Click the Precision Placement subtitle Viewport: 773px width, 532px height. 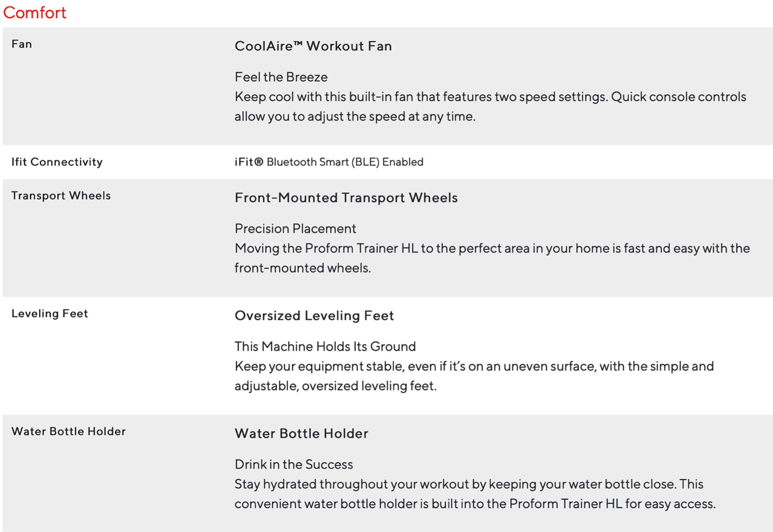[x=295, y=229]
